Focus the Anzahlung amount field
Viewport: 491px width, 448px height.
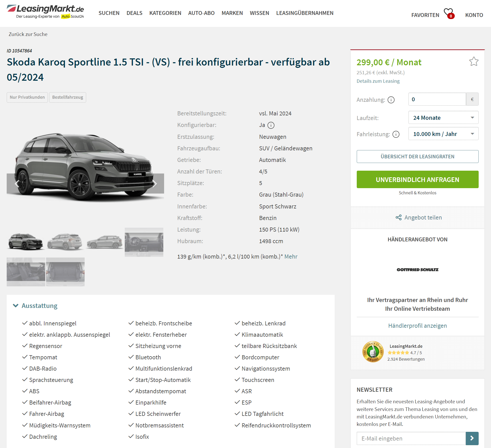click(437, 99)
